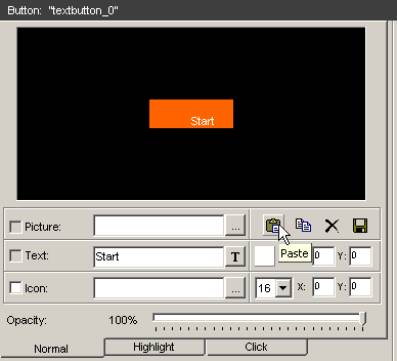Click the Opacity slider handle
The width and height of the screenshot is (397, 361).
[363, 318]
